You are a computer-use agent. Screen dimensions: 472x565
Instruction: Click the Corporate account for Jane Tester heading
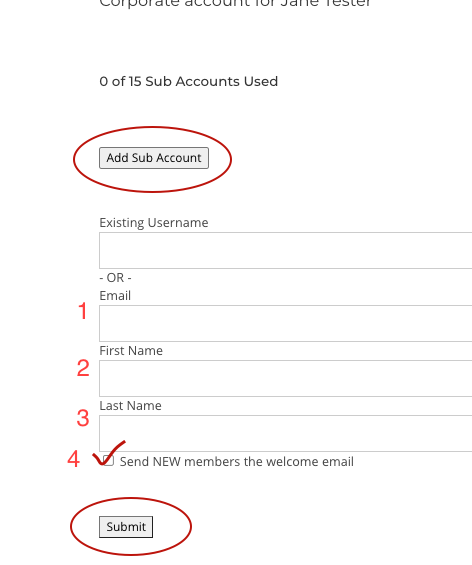pos(235,4)
